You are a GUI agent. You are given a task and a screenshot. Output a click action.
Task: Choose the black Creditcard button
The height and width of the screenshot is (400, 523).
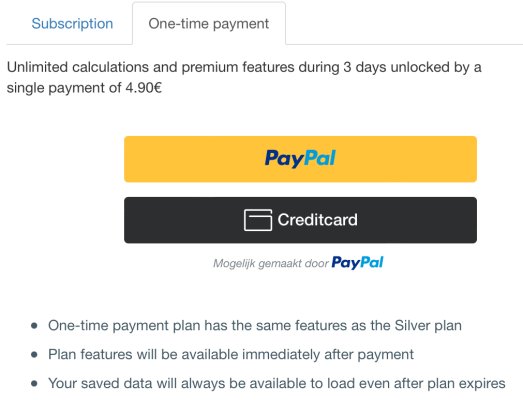click(300, 220)
